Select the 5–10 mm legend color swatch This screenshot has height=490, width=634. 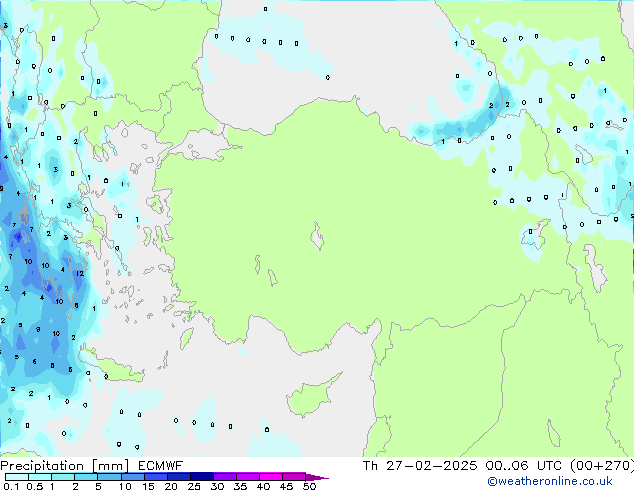(109, 477)
